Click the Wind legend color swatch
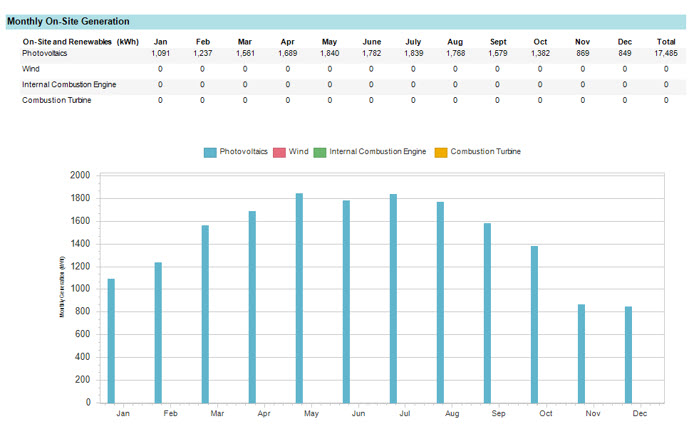Image resolution: width=694 pixels, height=432 pixels. click(x=279, y=152)
